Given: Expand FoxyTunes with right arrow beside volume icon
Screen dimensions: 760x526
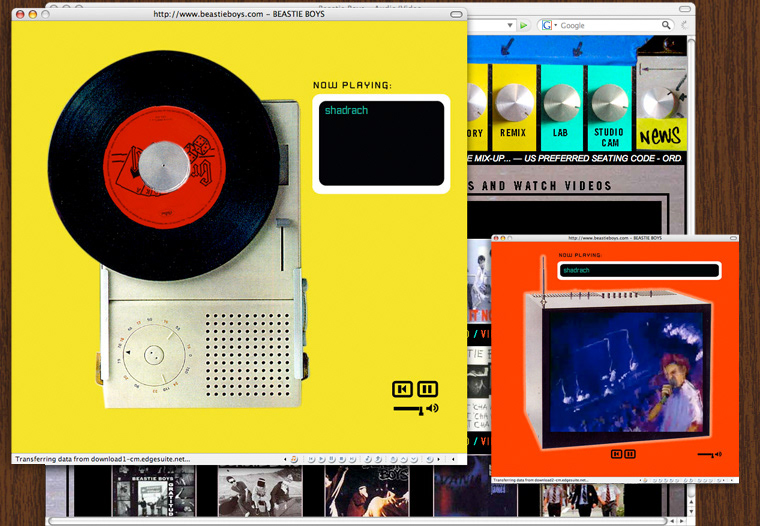Looking at the screenshot, I should [439, 459].
